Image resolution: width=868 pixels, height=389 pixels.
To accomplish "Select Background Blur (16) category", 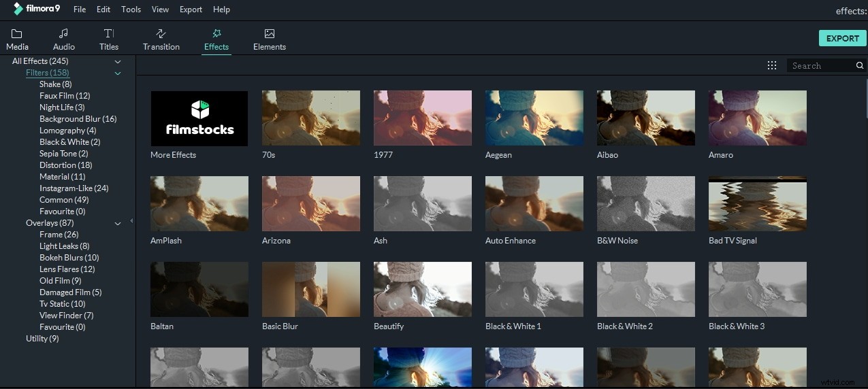I will (78, 119).
